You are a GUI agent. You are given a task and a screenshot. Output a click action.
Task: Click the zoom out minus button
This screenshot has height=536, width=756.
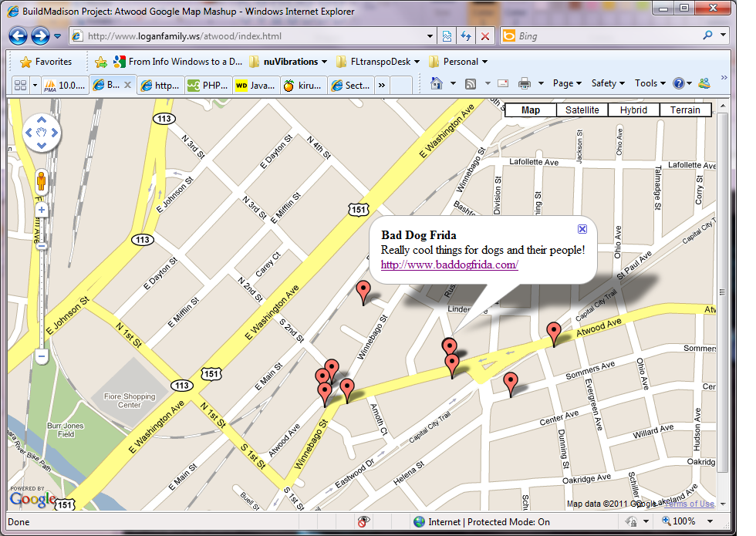(42, 356)
